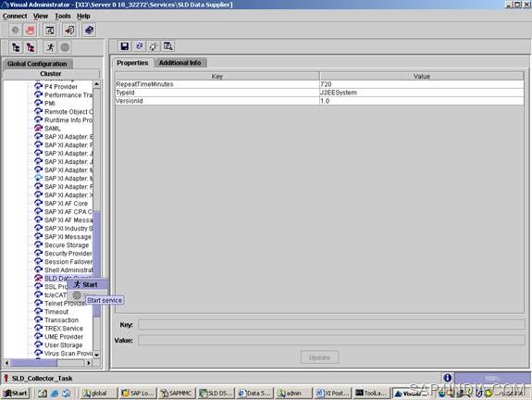This screenshot has height=400, width=532.
Task: Choose Start in the context menu
Action: tap(88, 284)
